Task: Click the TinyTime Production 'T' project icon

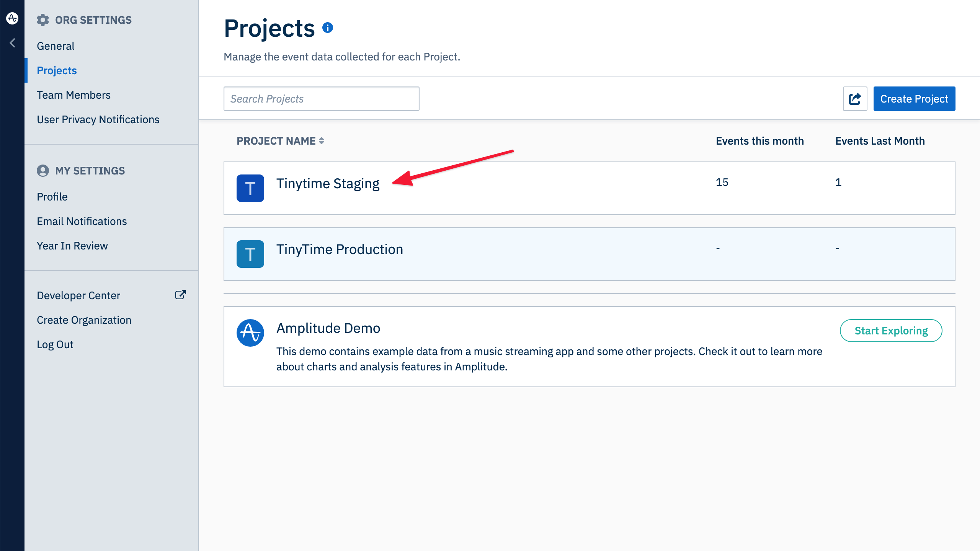Action: (250, 254)
